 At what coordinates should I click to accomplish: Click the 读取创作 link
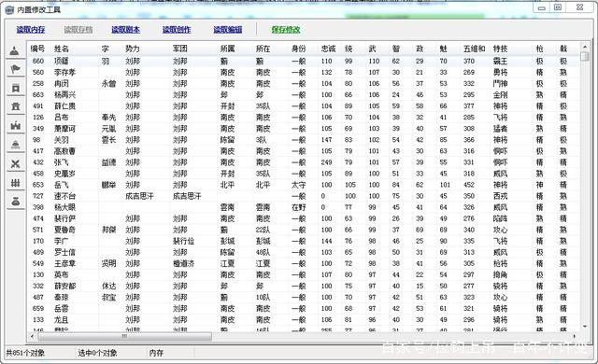pyautogui.click(x=177, y=29)
